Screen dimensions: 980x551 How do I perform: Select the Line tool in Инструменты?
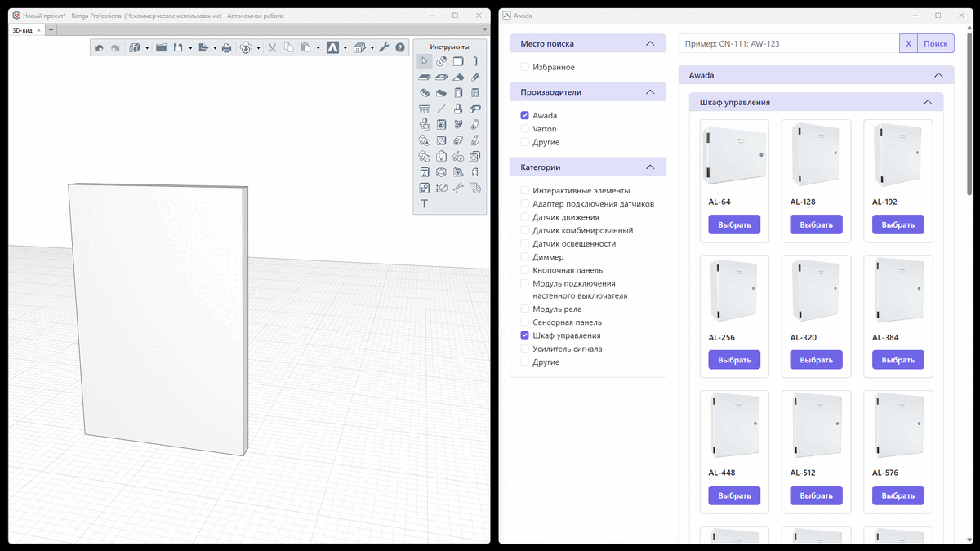(x=441, y=109)
